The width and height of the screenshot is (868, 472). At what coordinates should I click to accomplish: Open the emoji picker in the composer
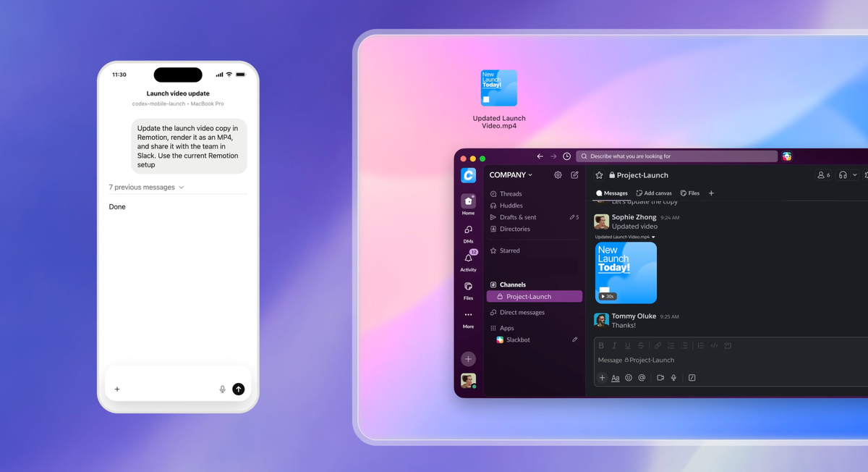pos(629,378)
